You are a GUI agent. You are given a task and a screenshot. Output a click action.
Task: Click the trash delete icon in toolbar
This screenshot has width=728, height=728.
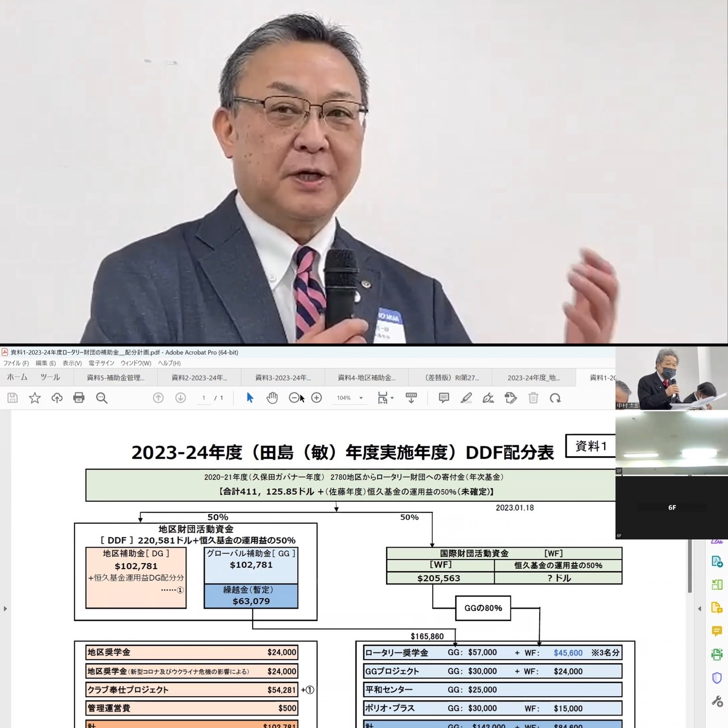point(533,398)
